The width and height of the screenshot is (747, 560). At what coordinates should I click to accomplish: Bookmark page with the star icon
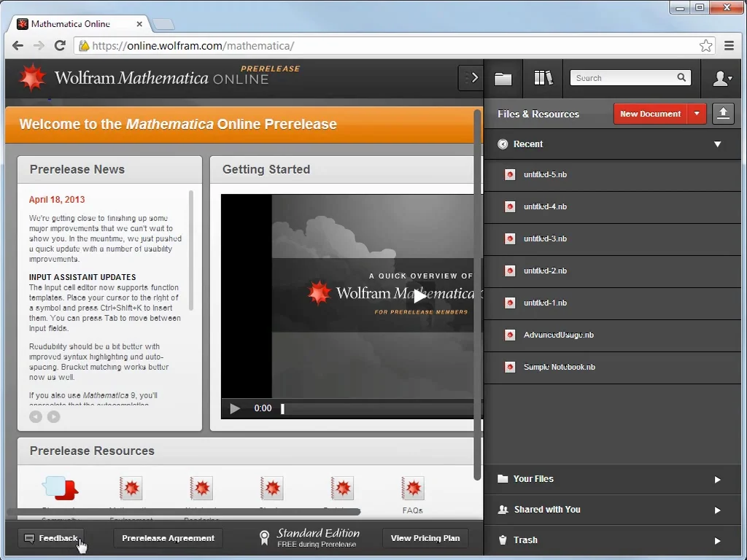pos(705,46)
